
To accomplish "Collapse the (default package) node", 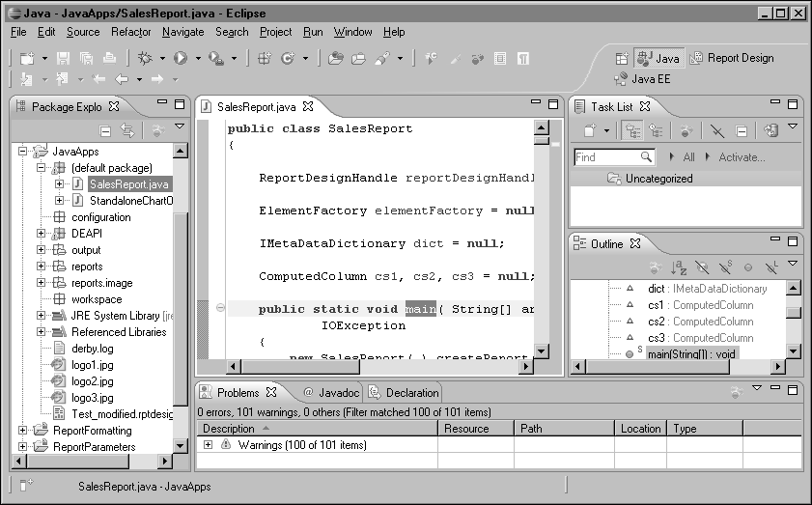I will click(41, 168).
